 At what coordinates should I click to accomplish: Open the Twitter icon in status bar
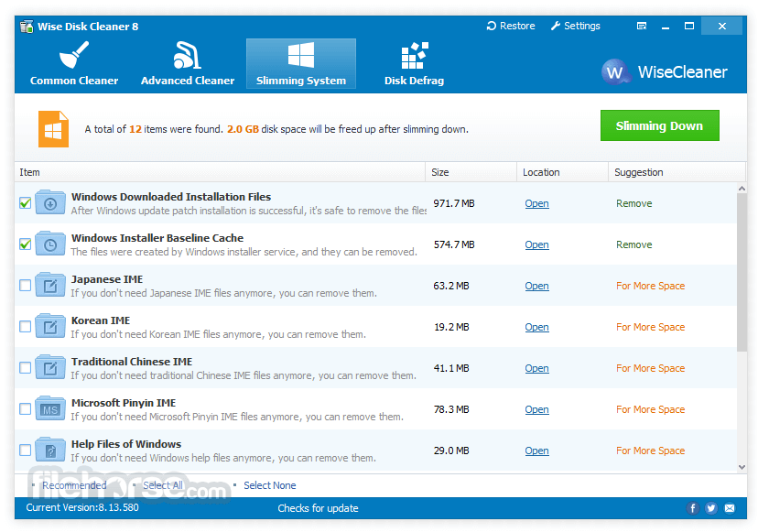click(x=711, y=508)
